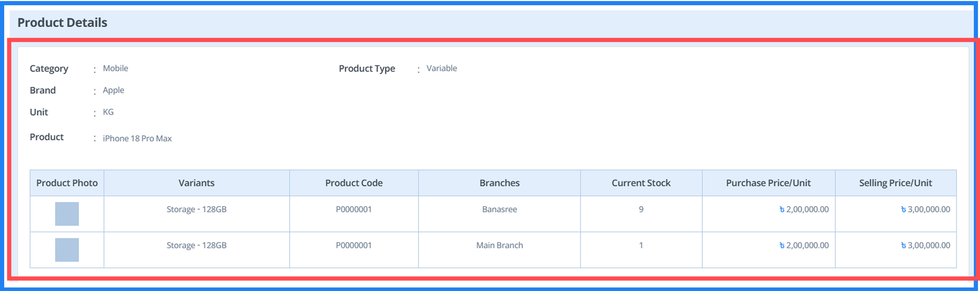This screenshot has width=980, height=291.
Task: Select the Branches column header
Action: pos(499,183)
